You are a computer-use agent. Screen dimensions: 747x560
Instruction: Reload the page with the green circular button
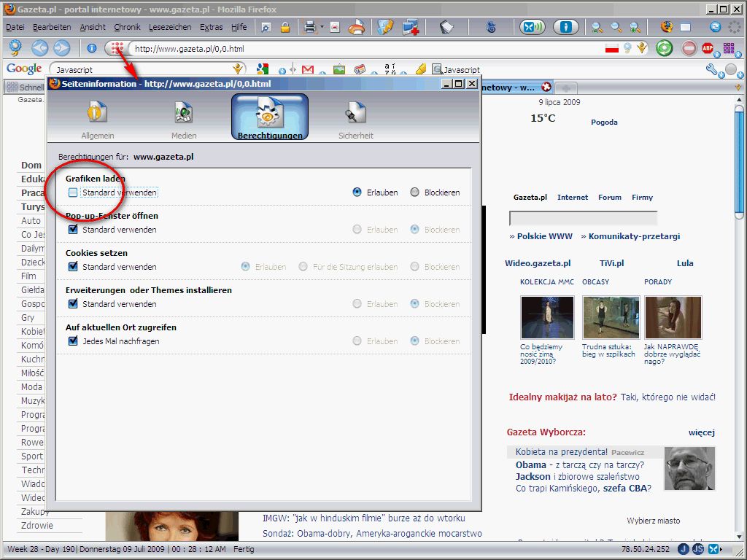pyautogui.click(x=664, y=48)
